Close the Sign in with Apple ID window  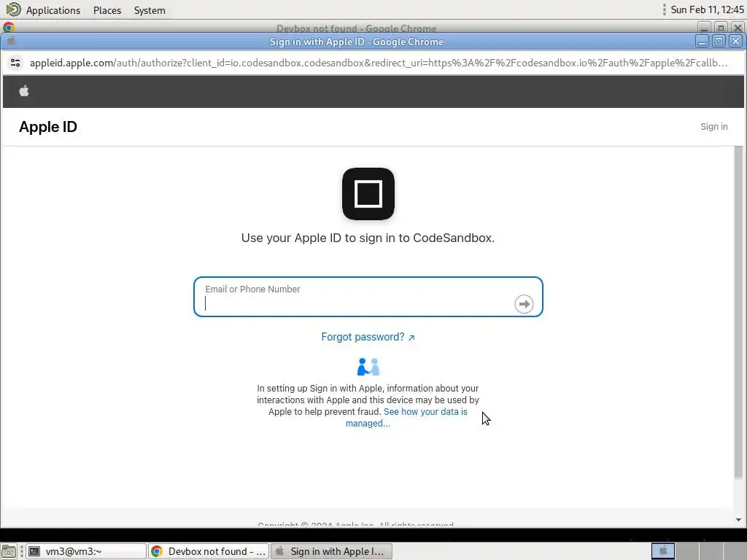(735, 42)
